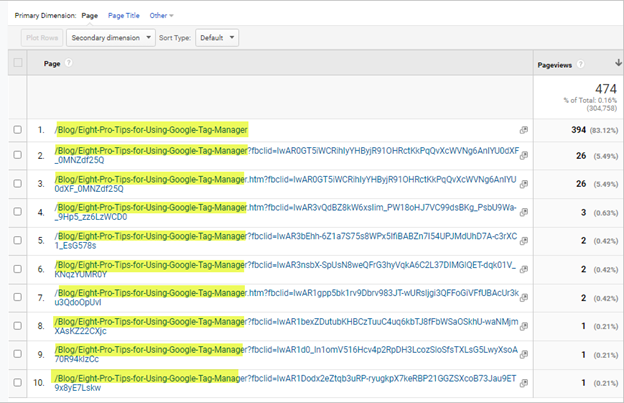This screenshot has width=624, height=403.
Task: Open row 4 page external link icon
Action: [x=524, y=212]
